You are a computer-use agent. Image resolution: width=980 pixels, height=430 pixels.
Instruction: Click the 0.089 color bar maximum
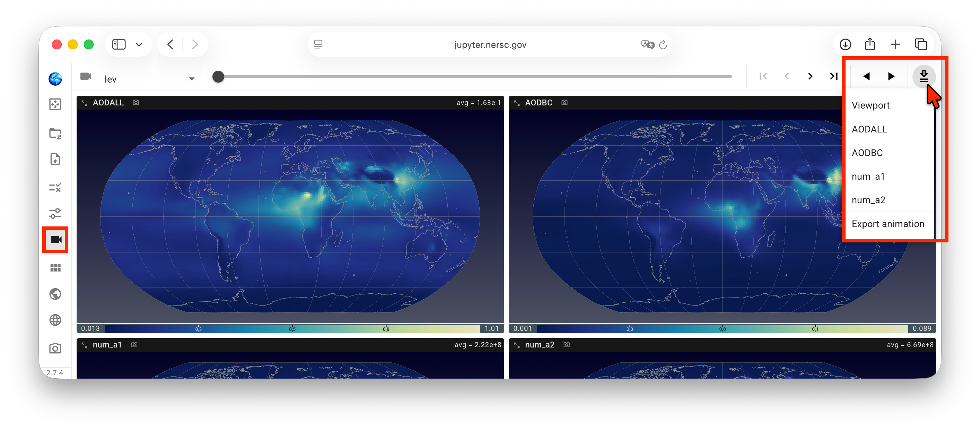(x=922, y=329)
